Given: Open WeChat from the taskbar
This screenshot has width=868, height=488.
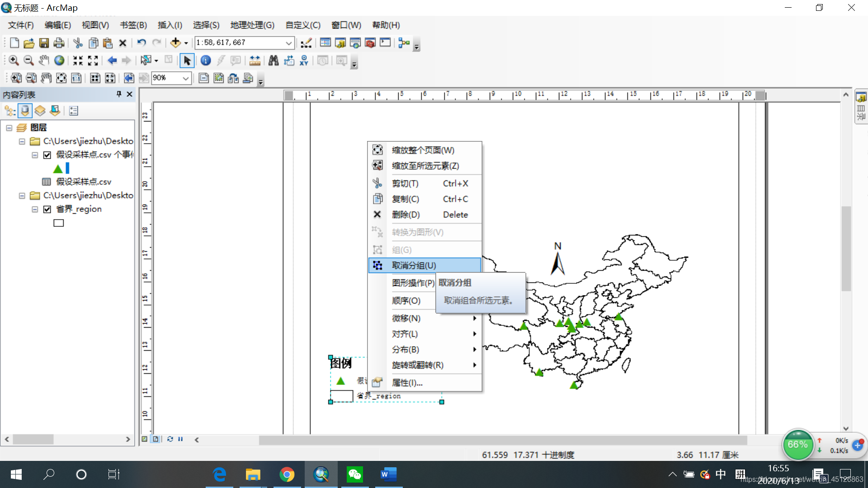Looking at the screenshot, I should tap(355, 474).
